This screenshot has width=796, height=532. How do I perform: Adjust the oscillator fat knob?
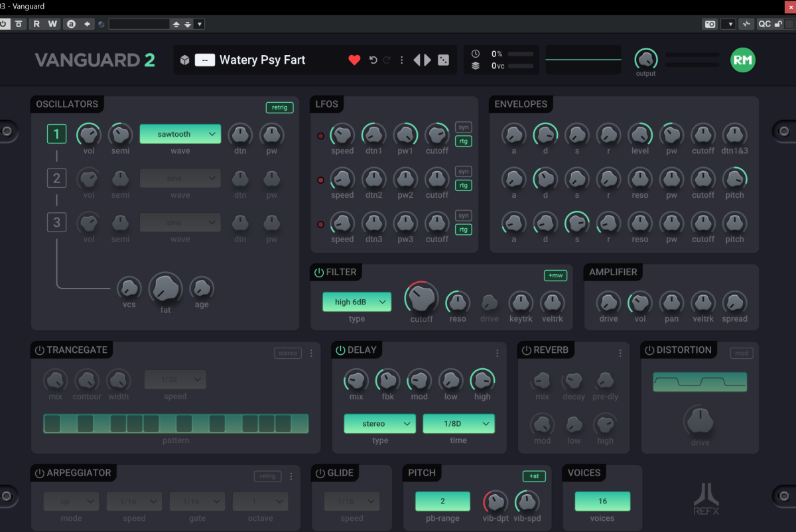pos(165,288)
